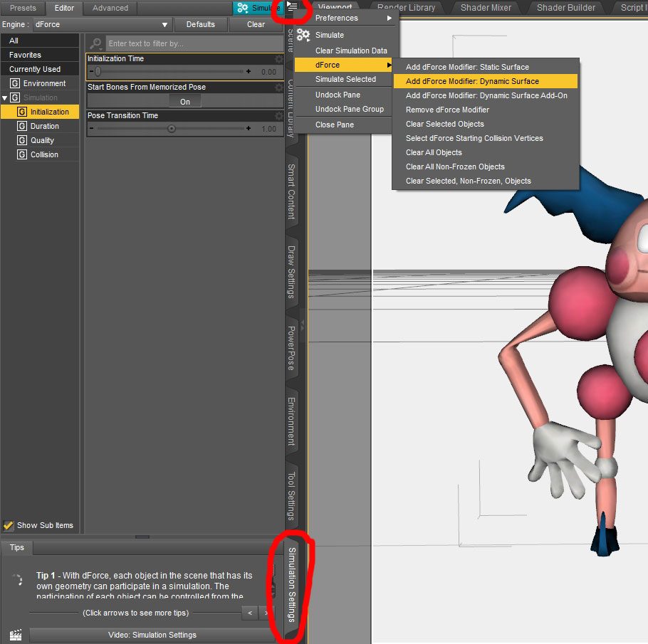The image size is (648, 644).
Task: Open the PowerPose side tab
Action: 291,348
